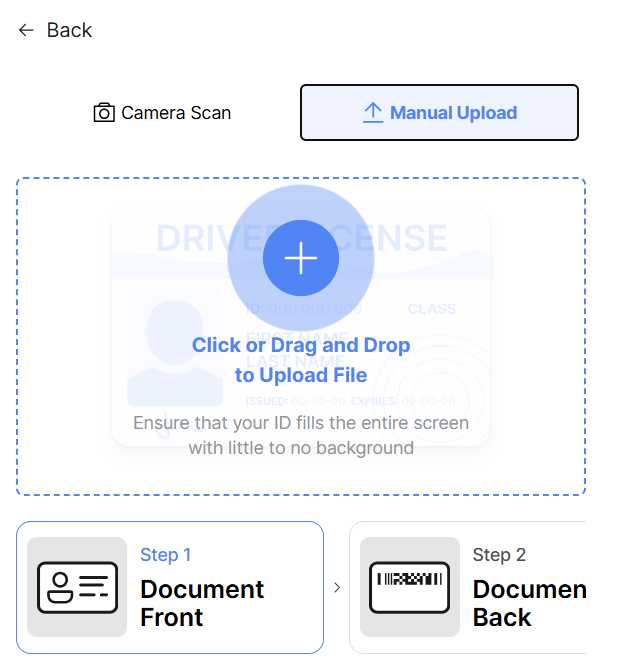Screen dimensions: 624x671
Task: Select the 'Step 1' label
Action: 166,555
